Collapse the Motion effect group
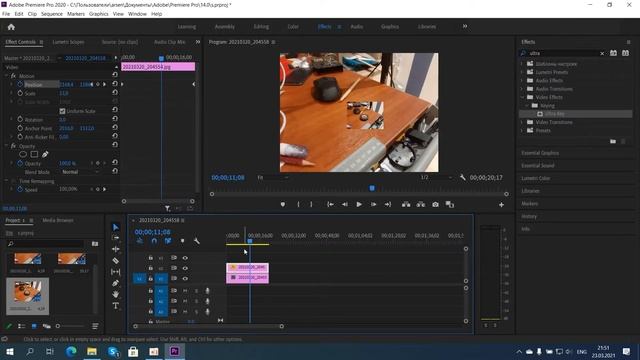 pos(6,76)
